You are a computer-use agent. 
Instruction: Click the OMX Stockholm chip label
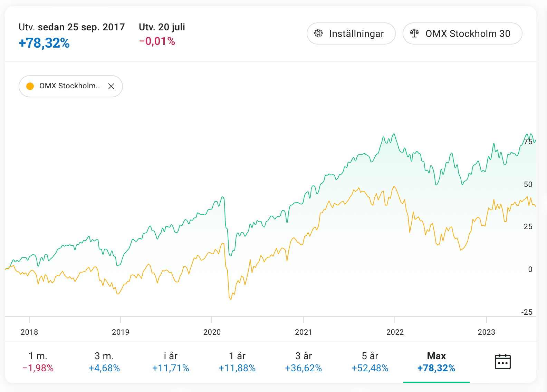70,86
